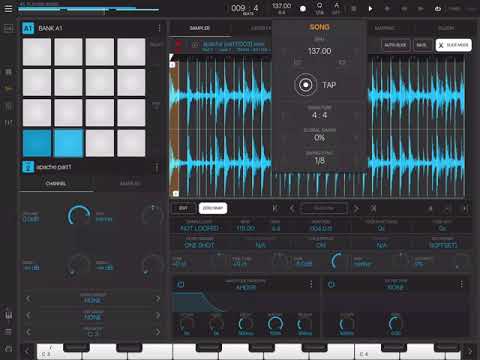Go to next option with right chevron of first NONE selector
Viewport: 480px width, 360px height.
[157, 299]
